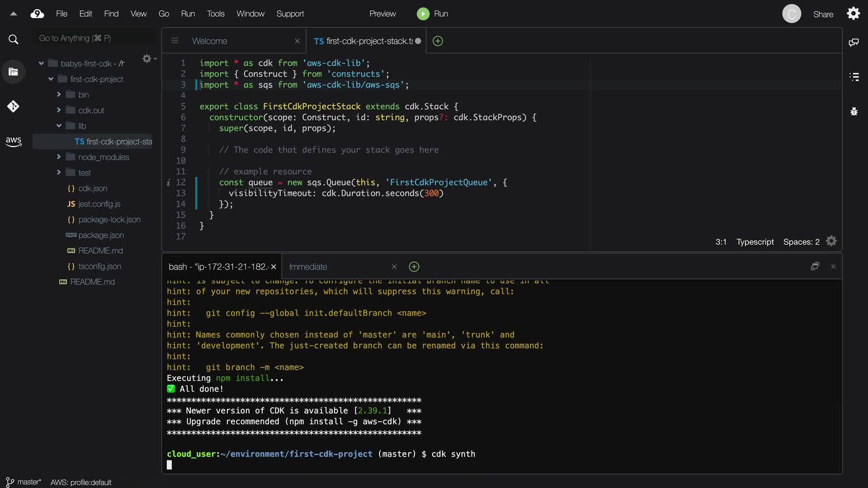The height and width of the screenshot is (488, 868).
Task: Expand the node_modules folder
Action: (x=59, y=157)
